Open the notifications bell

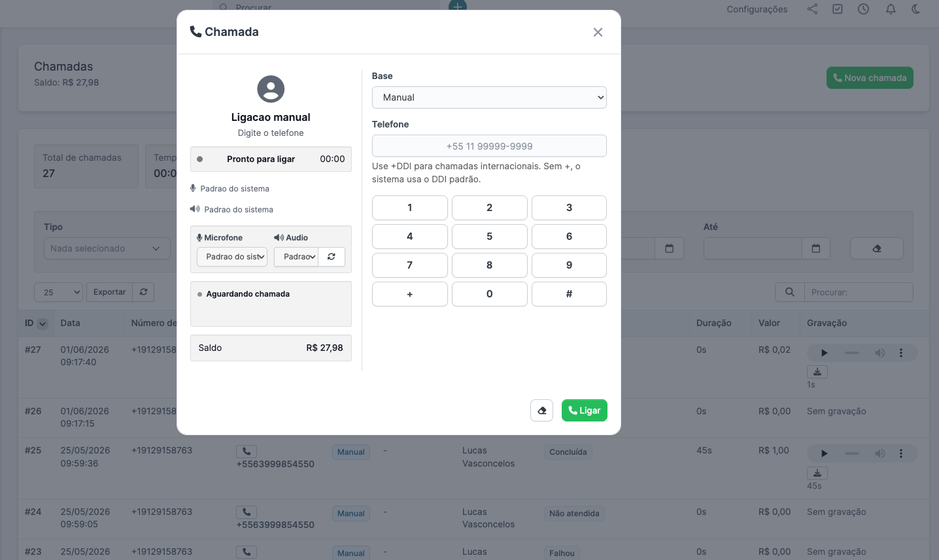coord(891,9)
